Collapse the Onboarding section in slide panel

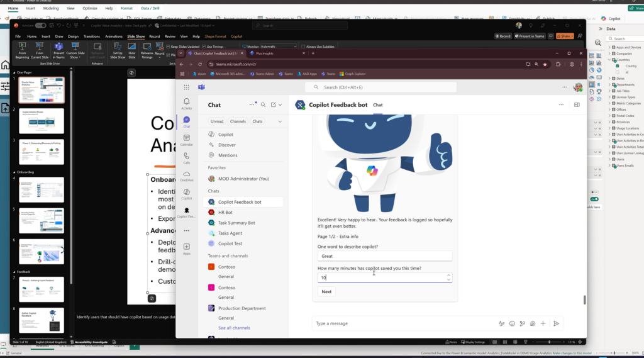pos(14,172)
